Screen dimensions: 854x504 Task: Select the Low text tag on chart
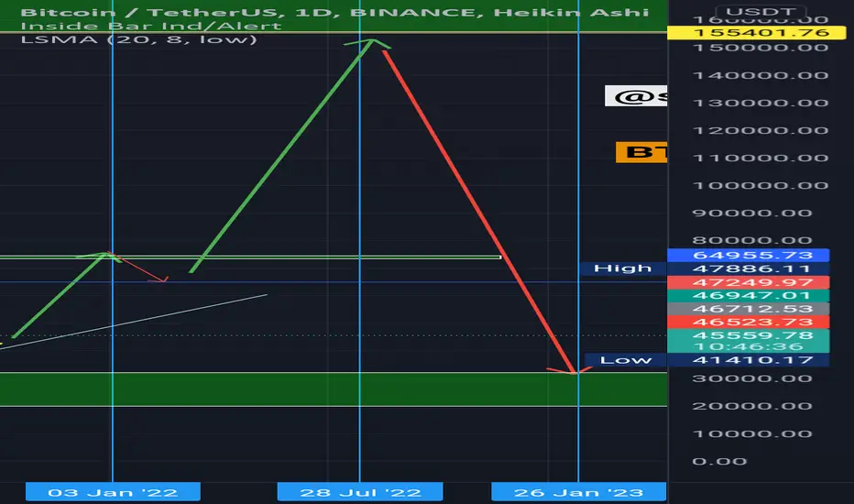pyautogui.click(x=626, y=360)
